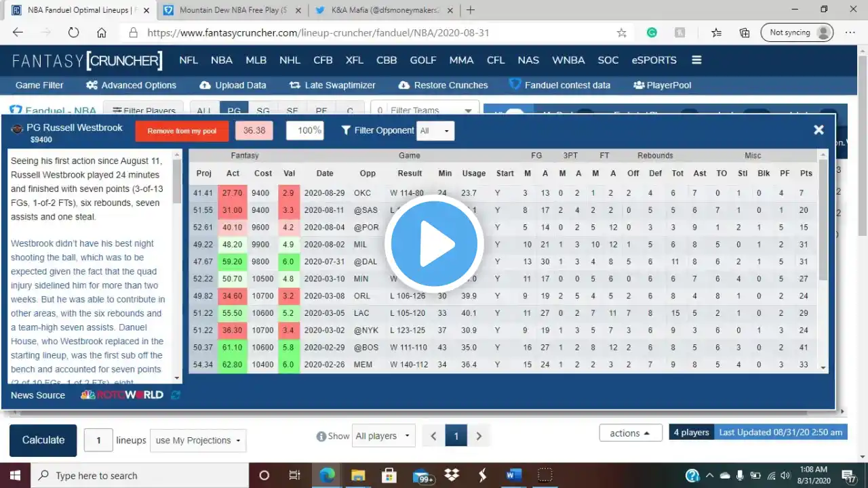Open the actions dropdown menu

coord(631,433)
